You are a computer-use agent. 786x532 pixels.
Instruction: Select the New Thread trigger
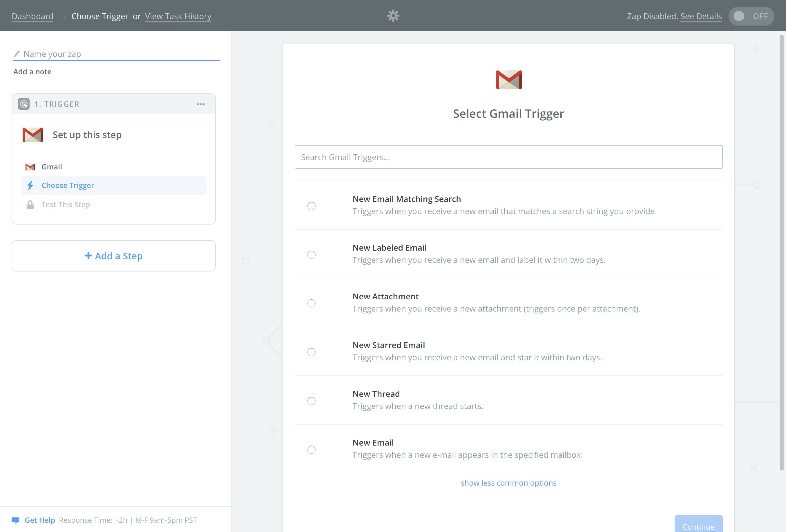coord(311,401)
